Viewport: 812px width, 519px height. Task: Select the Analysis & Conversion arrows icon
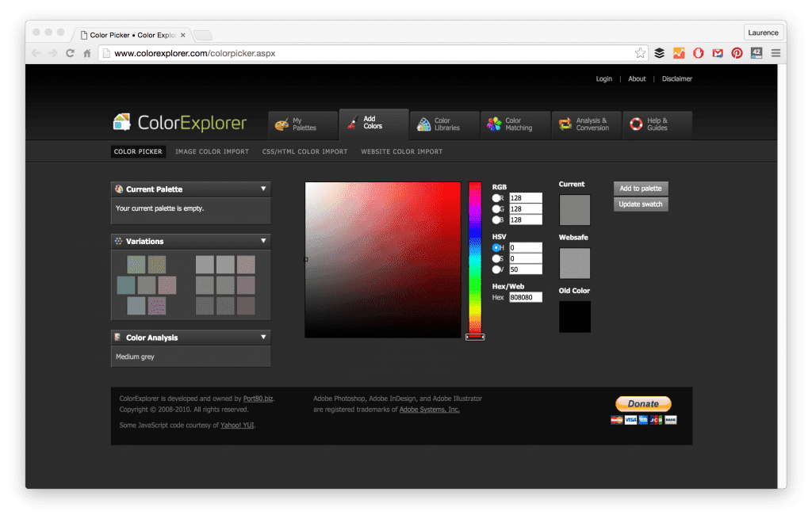click(x=565, y=124)
